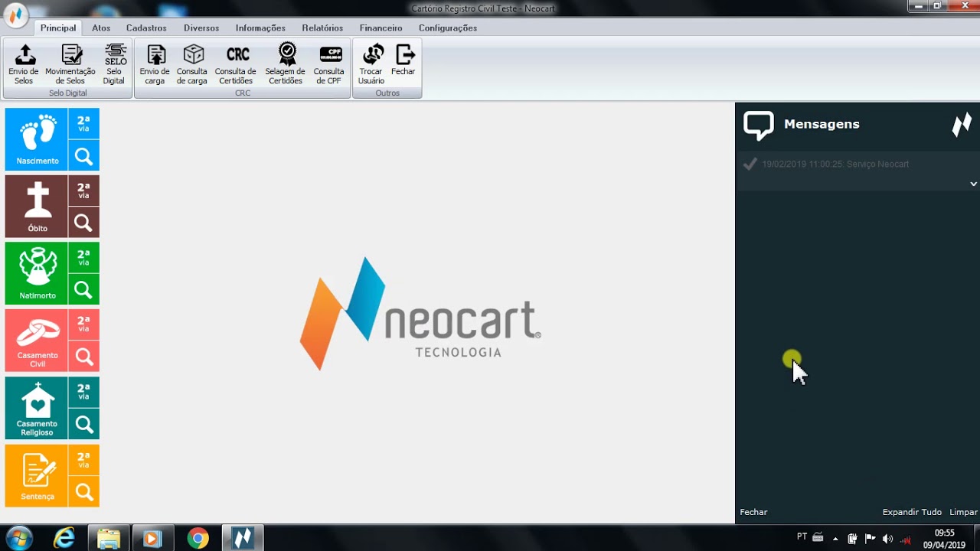980x551 pixels.
Task: Click 2ª via for Casamento Religioso
Action: pyautogui.click(x=84, y=392)
